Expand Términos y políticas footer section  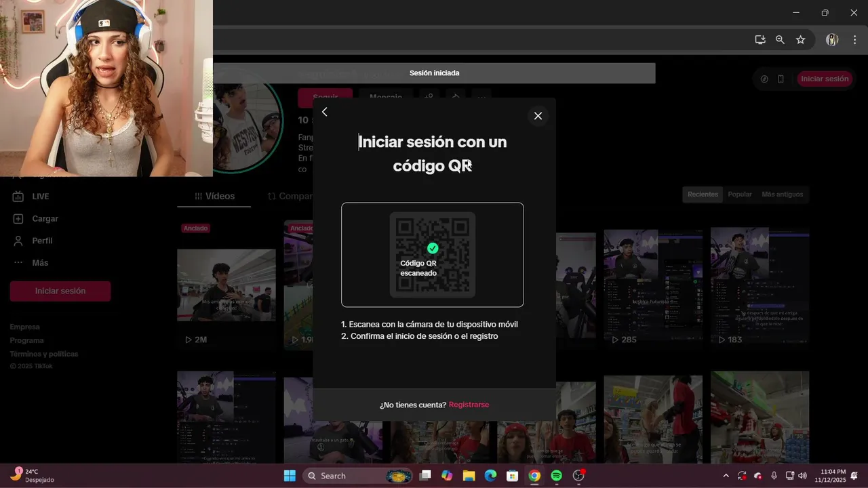[x=44, y=354]
